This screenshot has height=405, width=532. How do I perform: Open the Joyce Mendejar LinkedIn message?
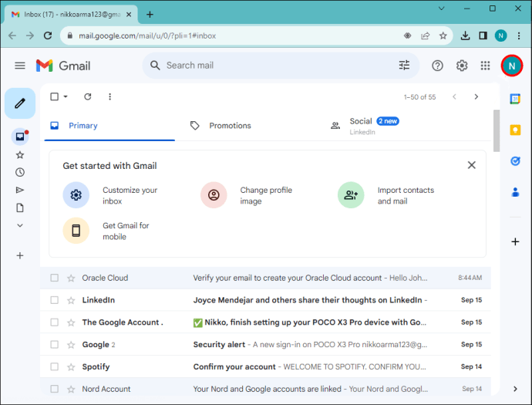[265, 300]
